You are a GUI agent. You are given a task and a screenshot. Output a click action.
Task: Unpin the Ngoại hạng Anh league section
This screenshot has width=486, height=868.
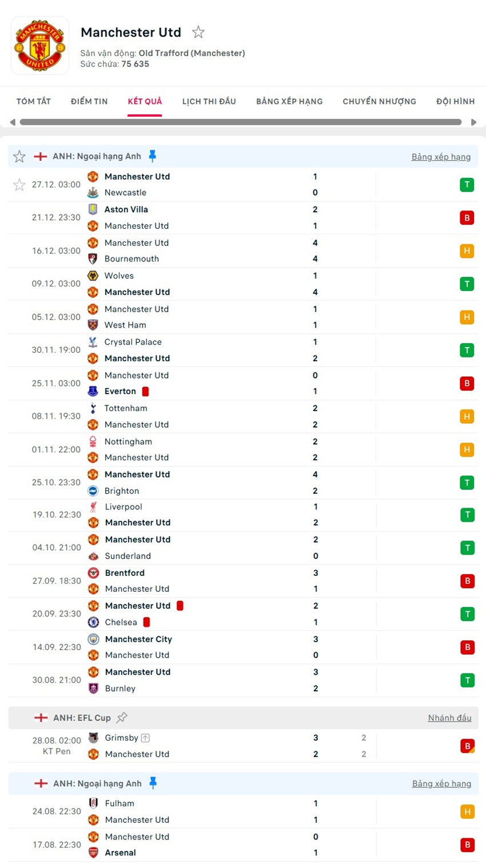(153, 156)
